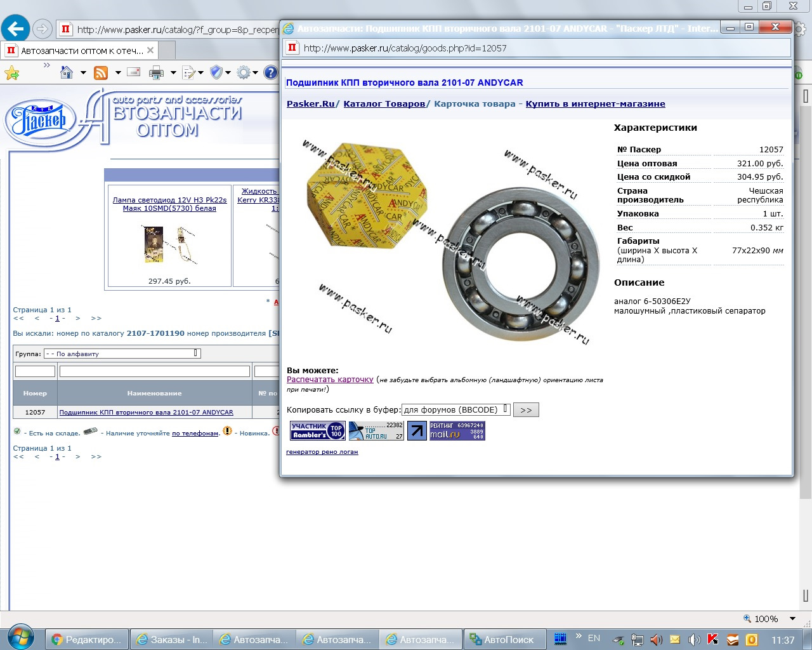Open 'генератор рено логан' link
This screenshot has width=812, height=650.
(322, 452)
